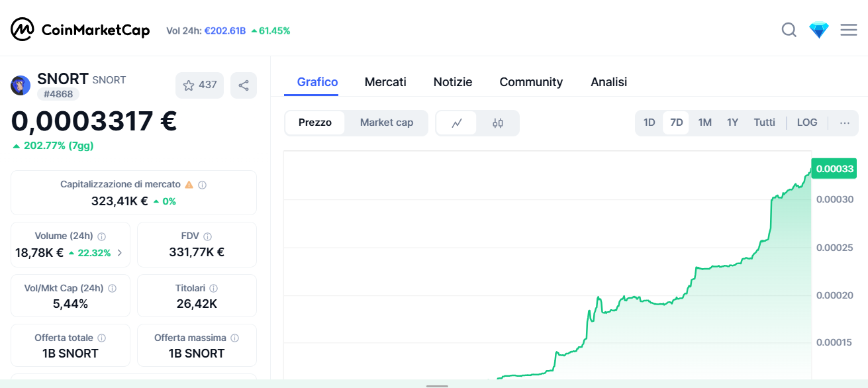Screen dimensions: 868x388
Task: Click the SNORT coin name heading
Action: pyautogui.click(x=63, y=79)
